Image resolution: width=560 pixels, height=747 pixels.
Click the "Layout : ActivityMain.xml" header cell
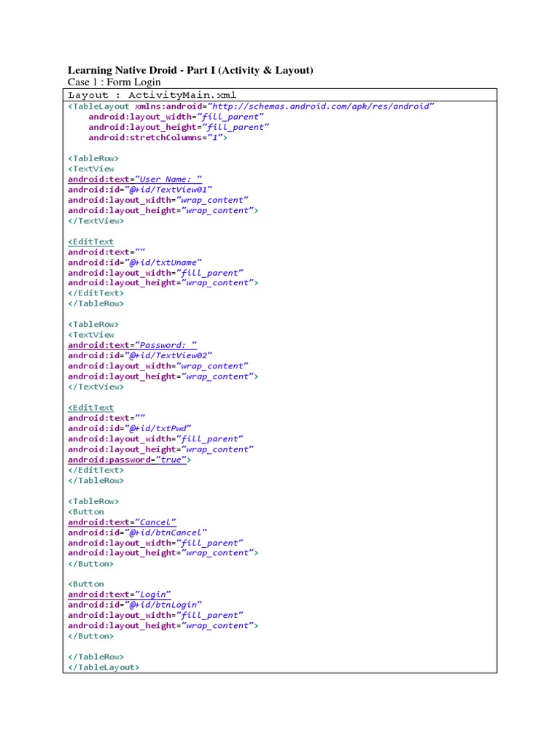tap(280, 95)
